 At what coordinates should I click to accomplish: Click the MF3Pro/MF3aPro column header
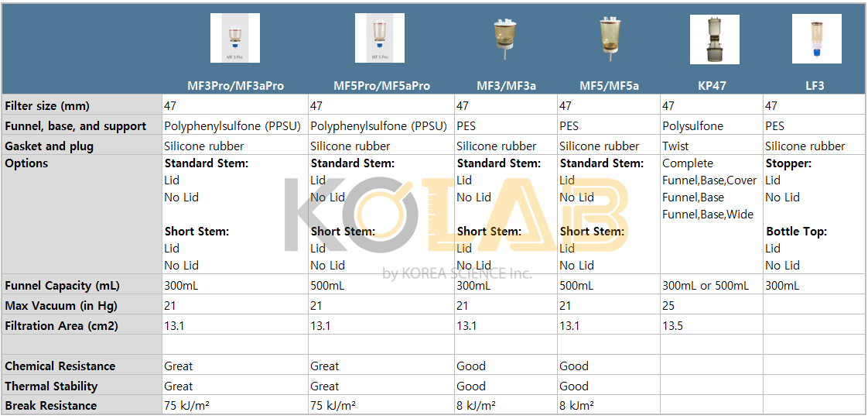click(235, 86)
